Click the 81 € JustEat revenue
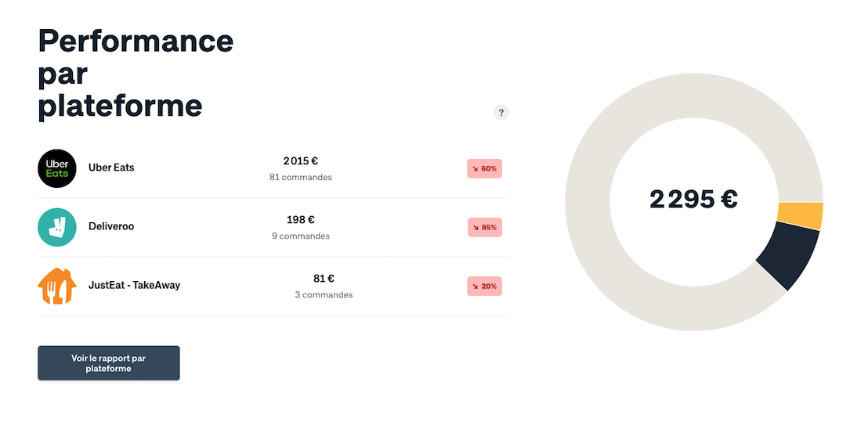Screen dimensions: 868x436 point(324,279)
